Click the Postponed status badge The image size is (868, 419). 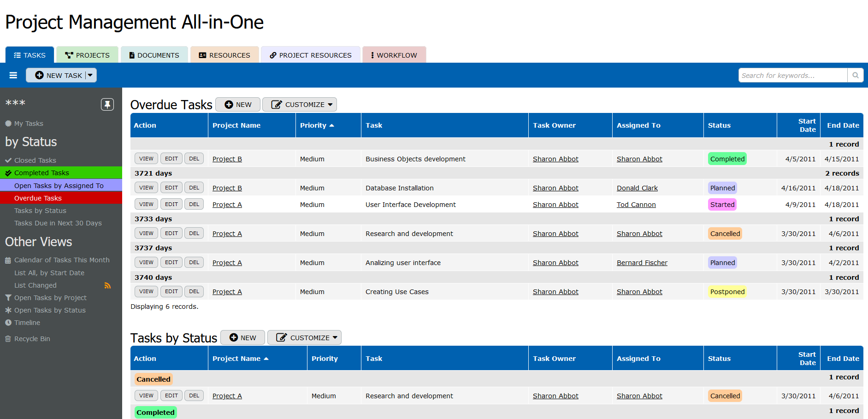[x=727, y=292]
